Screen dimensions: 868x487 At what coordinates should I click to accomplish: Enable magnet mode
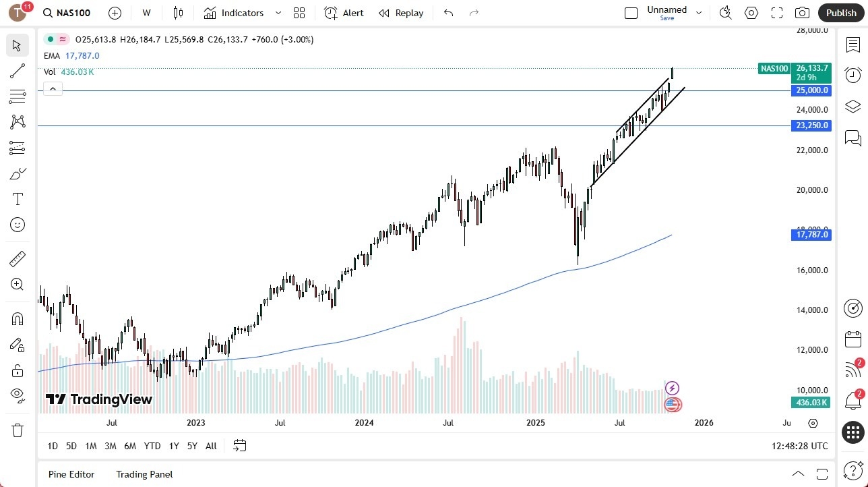click(18, 318)
